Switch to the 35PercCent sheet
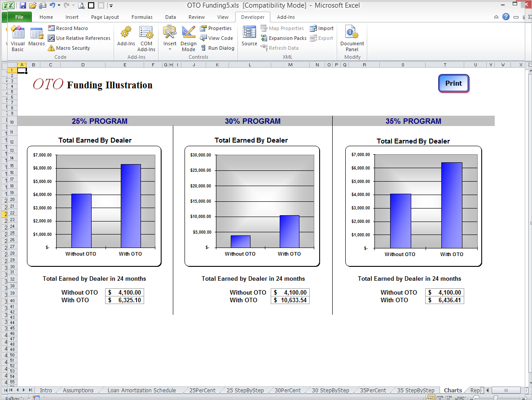 373,390
